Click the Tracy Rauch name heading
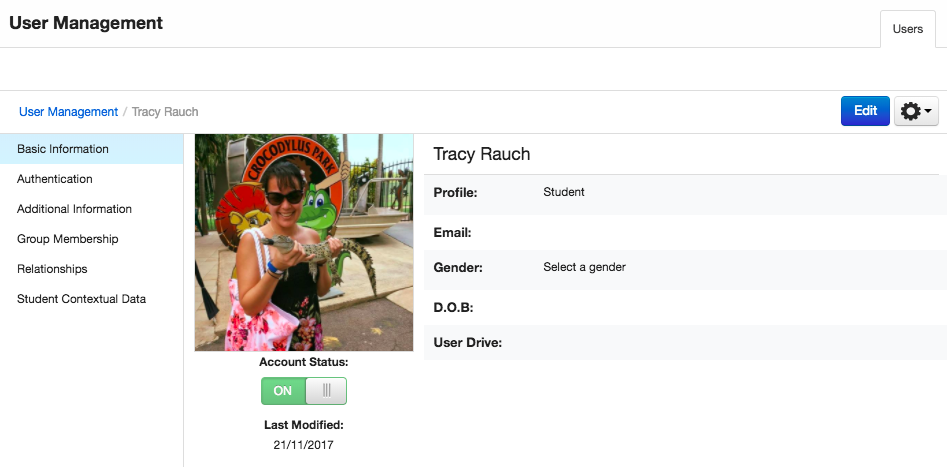The height and width of the screenshot is (467, 947). click(x=482, y=154)
